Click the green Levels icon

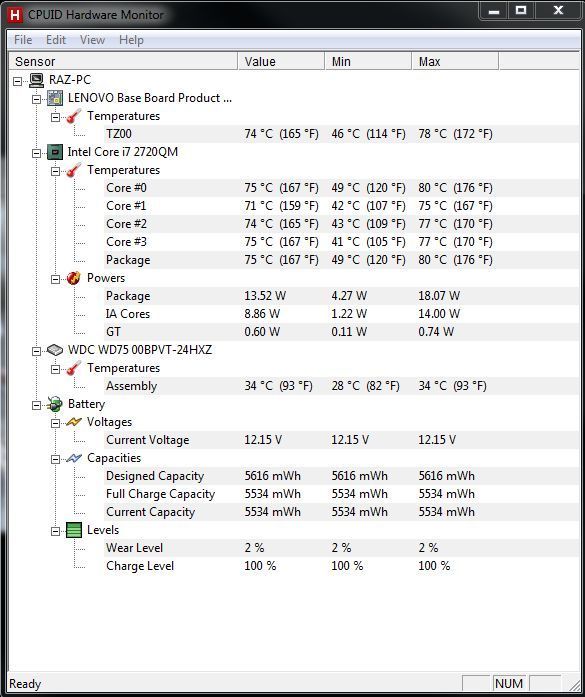pyautogui.click(x=74, y=530)
